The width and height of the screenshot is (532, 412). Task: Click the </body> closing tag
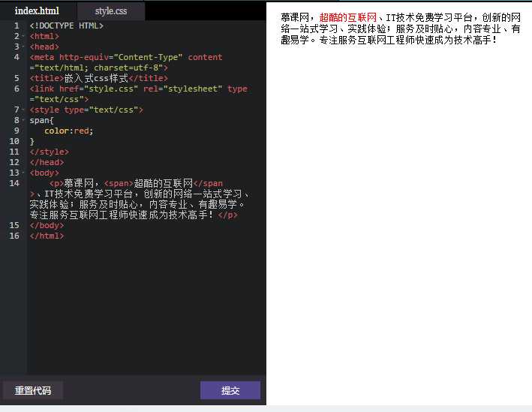pyautogui.click(x=47, y=225)
